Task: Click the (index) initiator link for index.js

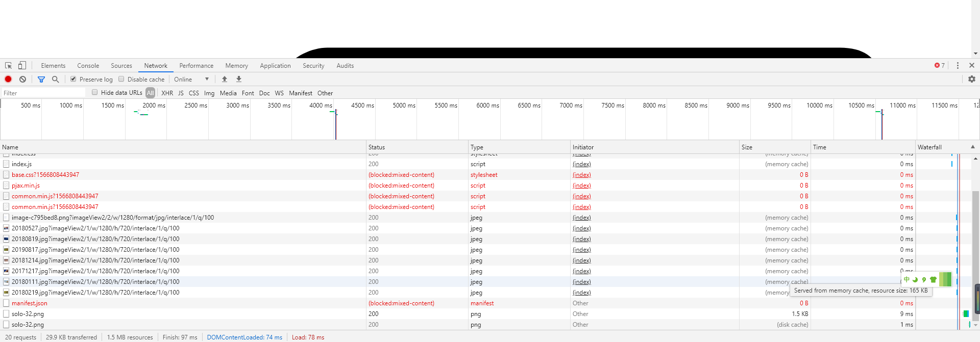Action: 581,164
